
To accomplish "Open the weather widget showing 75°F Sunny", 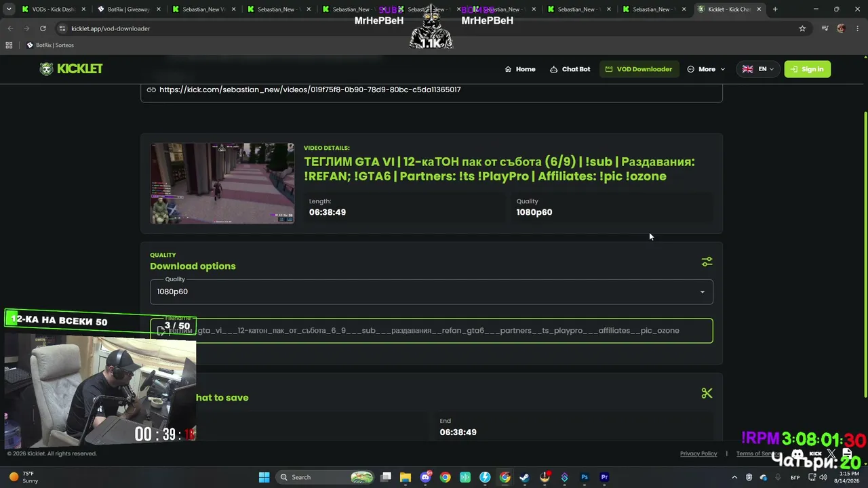I will [x=24, y=477].
